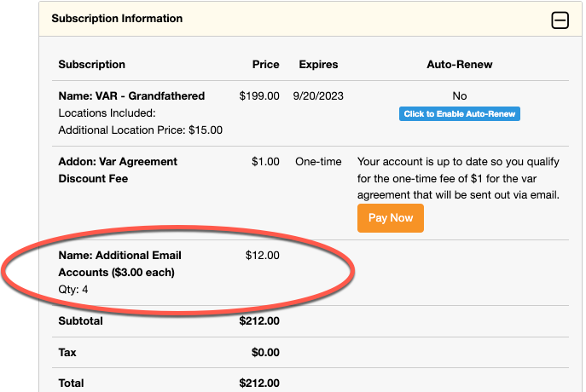Image resolution: width=586 pixels, height=392 pixels.
Task: Select the Expires column header
Action: [318, 65]
